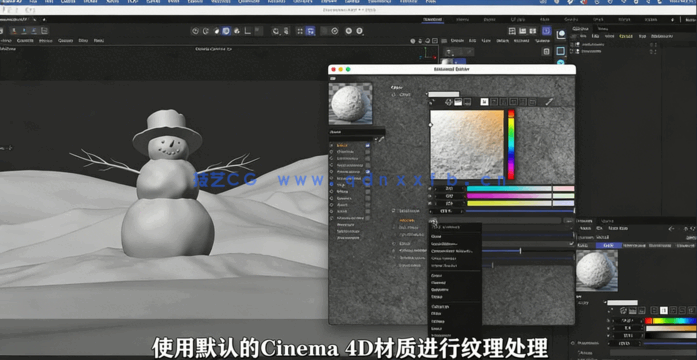Expand the Color swatch arrow in Material Editor
697x360 pixels.
click(426, 94)
